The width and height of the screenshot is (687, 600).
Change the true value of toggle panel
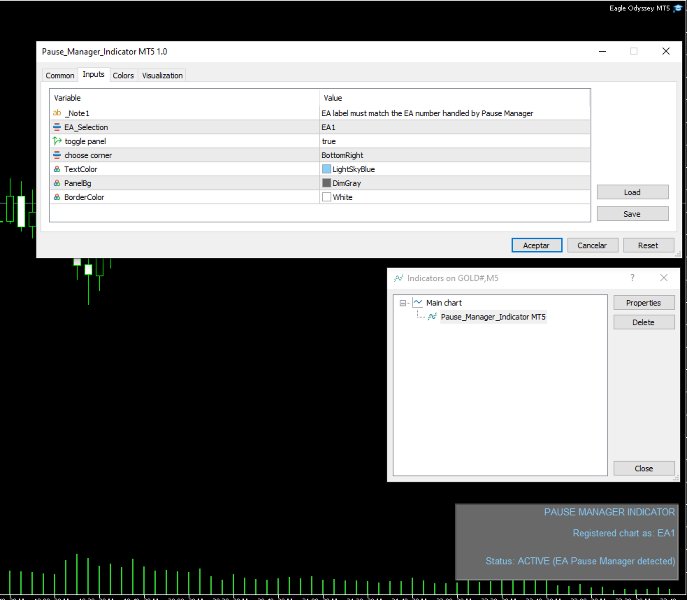pos(455,141)
